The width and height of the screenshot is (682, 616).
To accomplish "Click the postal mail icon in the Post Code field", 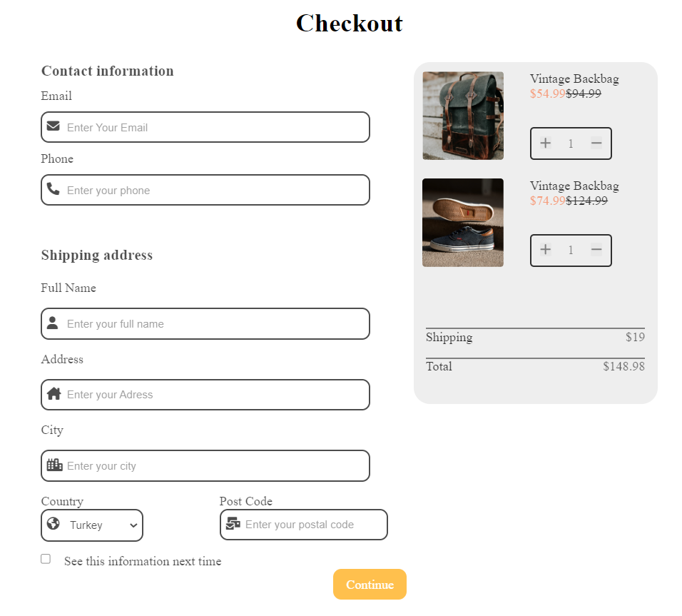I will click(x=233, y=525).
